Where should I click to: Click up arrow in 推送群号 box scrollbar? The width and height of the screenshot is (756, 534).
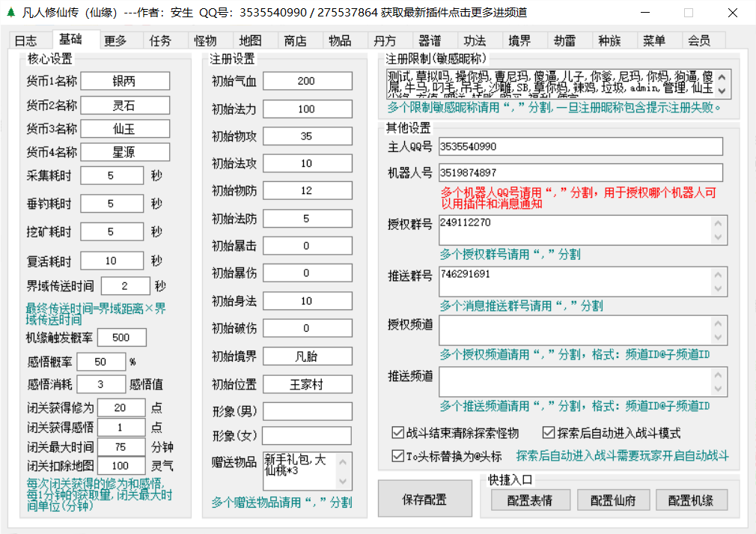(x=718, y=274)
